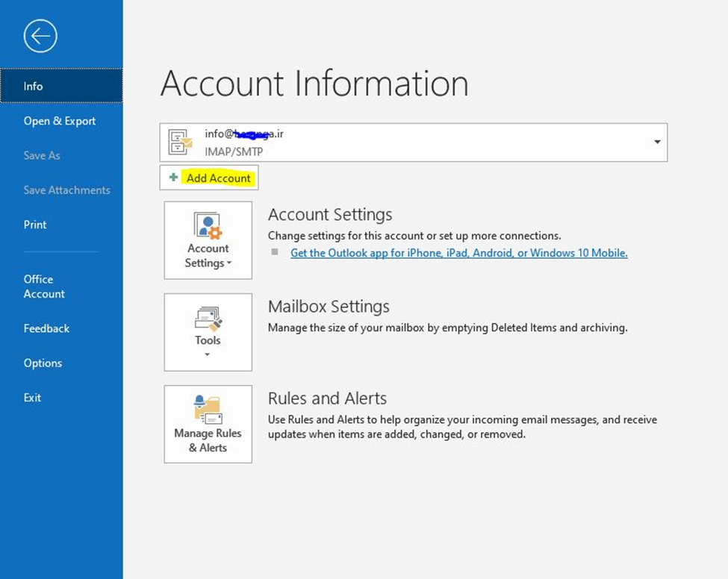728x579 pixels.
Task: Select Feedback from the left menu
Action: coord(46,328)
